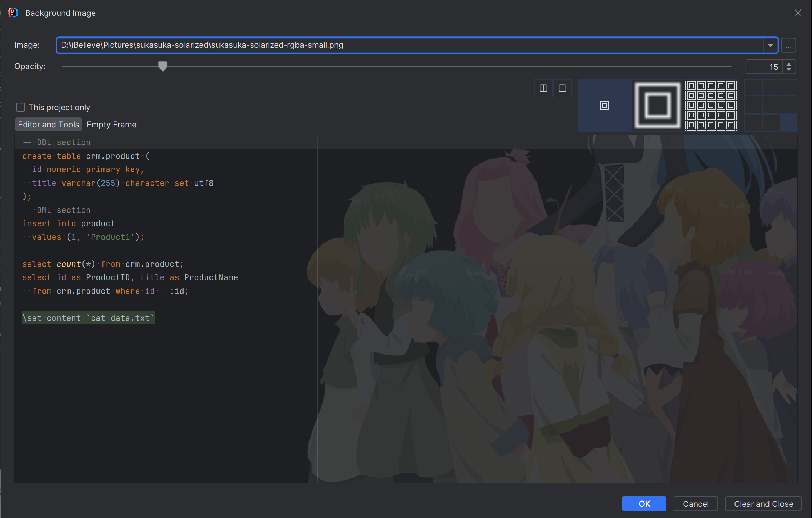
Task: Select the scaled background placement icon
Action: tap(657, 105)
